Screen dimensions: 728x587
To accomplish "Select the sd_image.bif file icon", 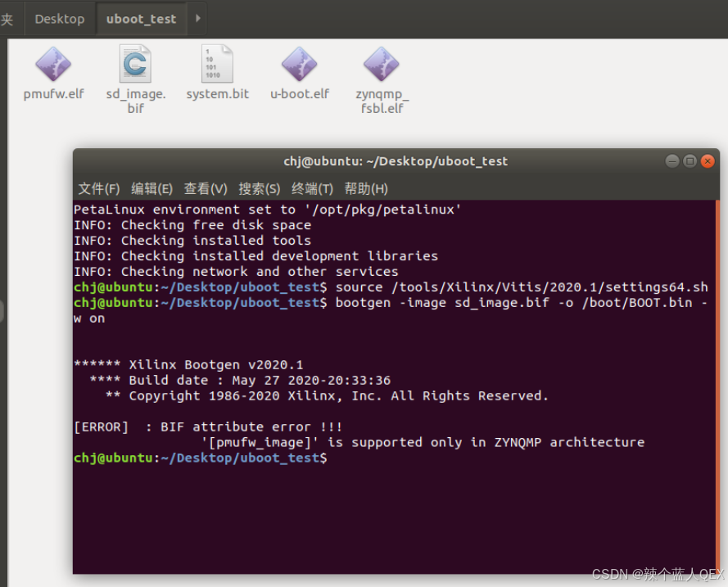I will [x=135, y=64].
